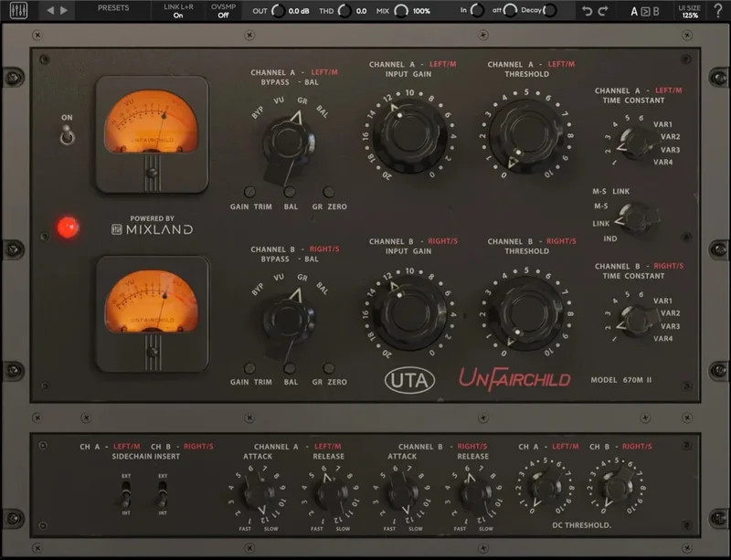Click the In knob in the top bar

[477, 10]
